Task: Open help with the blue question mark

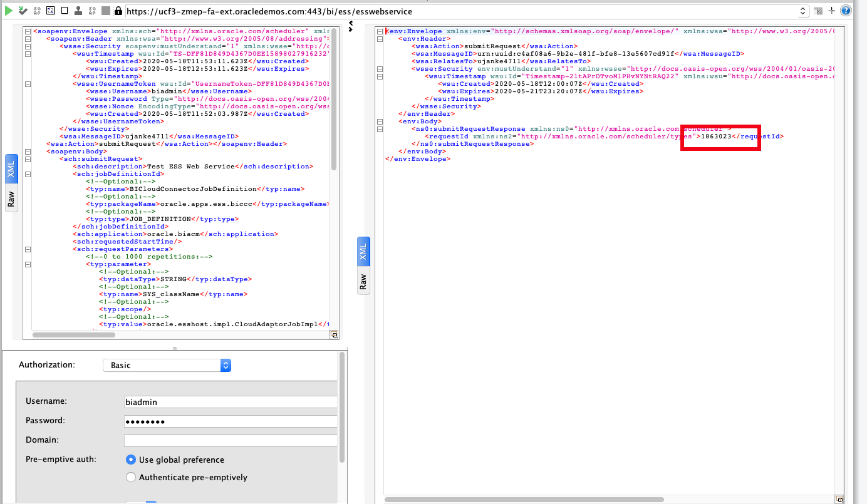Action: (846, 11)
